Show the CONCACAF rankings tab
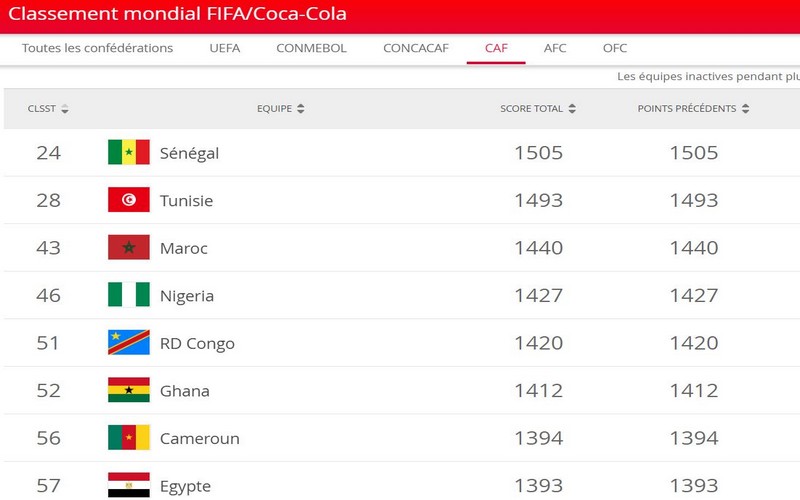 416,48
